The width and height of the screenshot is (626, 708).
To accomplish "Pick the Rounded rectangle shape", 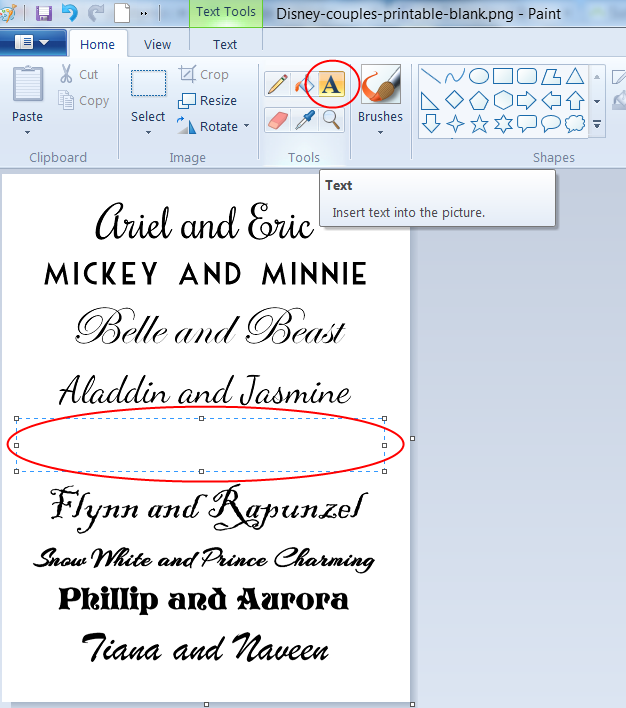I will tap(527, 76).
